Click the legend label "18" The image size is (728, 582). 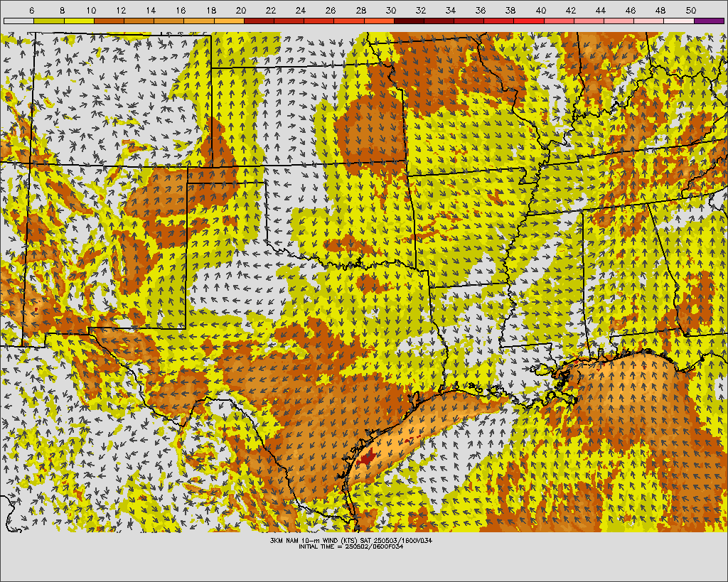[210, 10]
